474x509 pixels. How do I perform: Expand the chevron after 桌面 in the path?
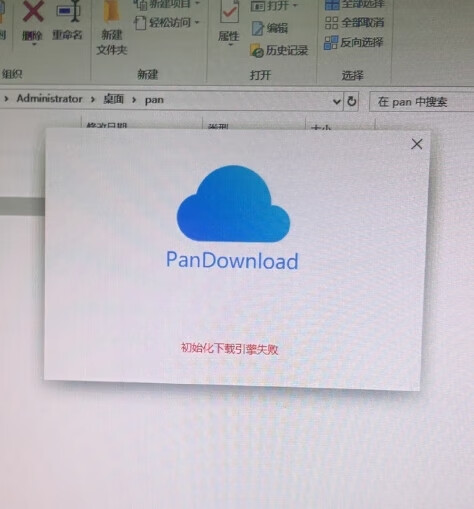tap(134, 100)
